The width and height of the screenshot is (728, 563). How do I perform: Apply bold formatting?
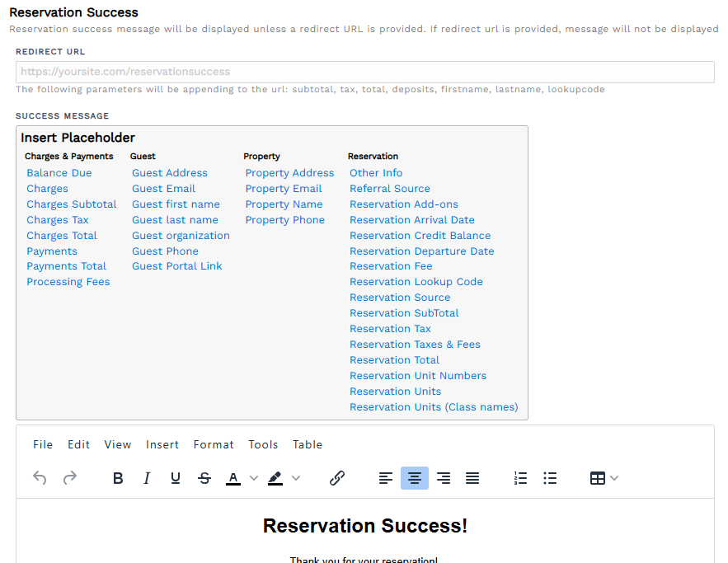pyautogui.click(x=118, y=478)
